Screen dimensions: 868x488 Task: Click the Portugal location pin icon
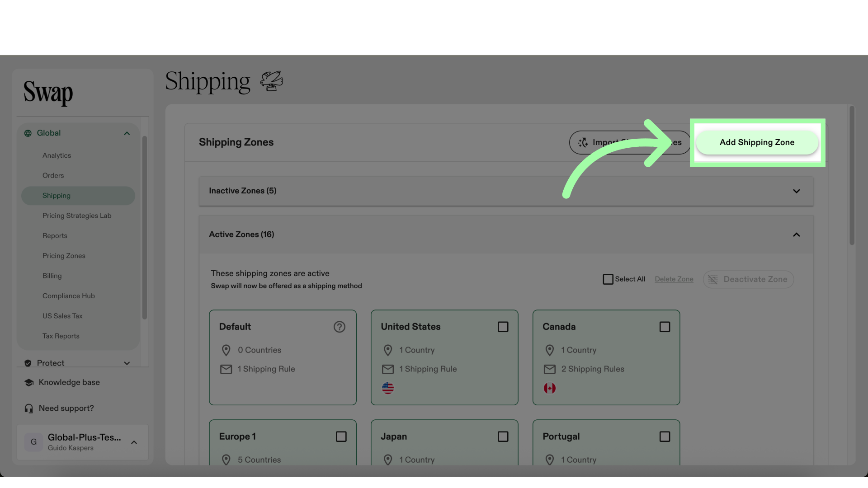[550, 460]
